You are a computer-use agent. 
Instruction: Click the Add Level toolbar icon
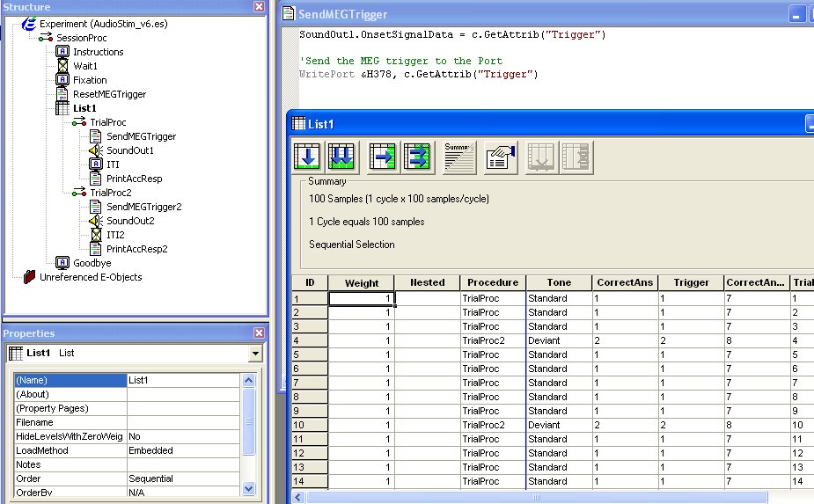pos(307,157)
